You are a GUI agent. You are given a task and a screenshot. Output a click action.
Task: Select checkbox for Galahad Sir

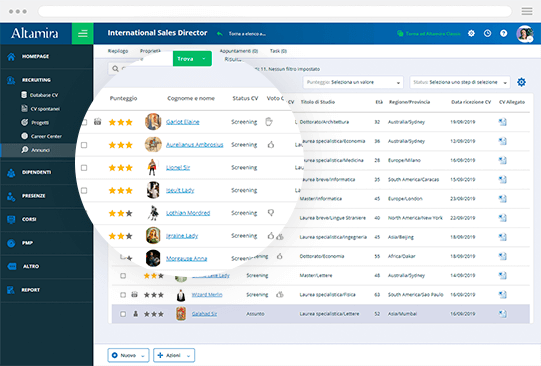click(x=123, y=314)
